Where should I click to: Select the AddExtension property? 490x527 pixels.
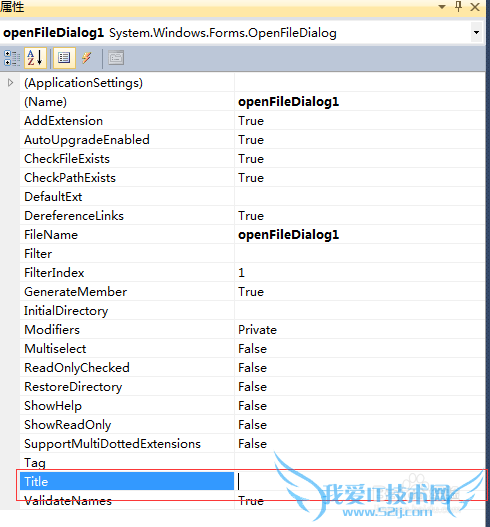pyautogui.click(x=127, y=121)
